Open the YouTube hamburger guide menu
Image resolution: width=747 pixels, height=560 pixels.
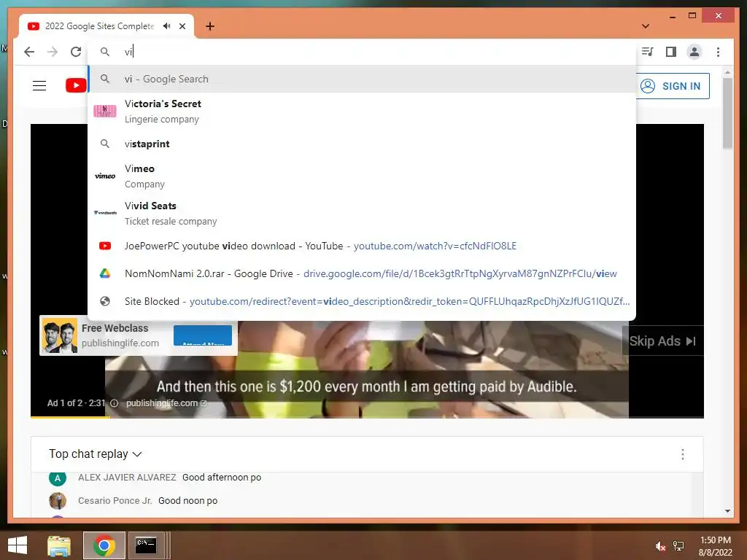pyautogui.click(x=39, y=86)
